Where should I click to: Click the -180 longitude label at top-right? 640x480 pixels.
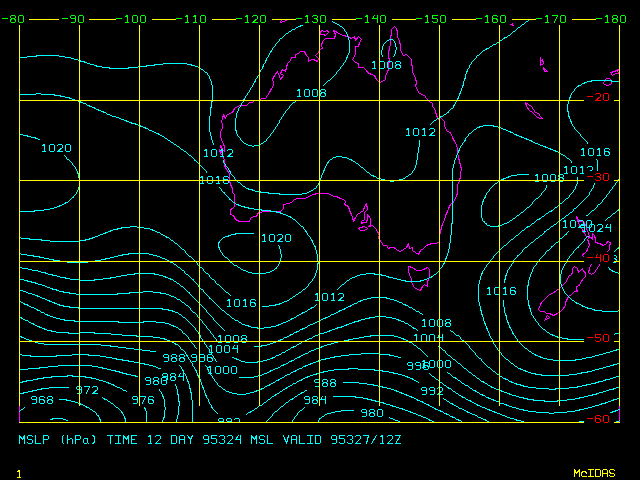pyautogui.click(x=613, y=19)
